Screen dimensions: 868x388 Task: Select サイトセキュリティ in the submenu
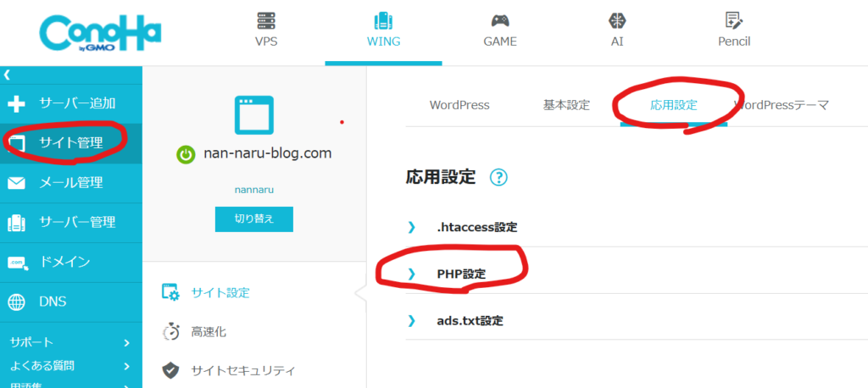pyautogui.click(x=243, y=370)
